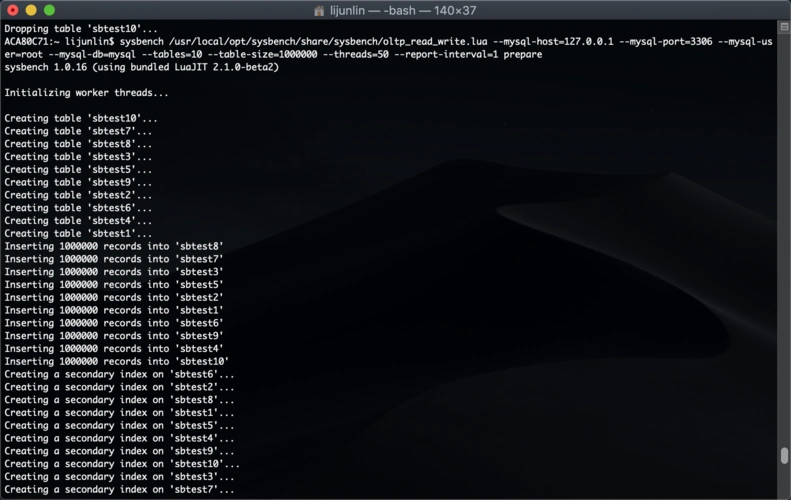This screenshot has height=500, width=791.
Task: Click the split pane icon above scrollbar
Action: pyautogui.click(x=784, y=27)
